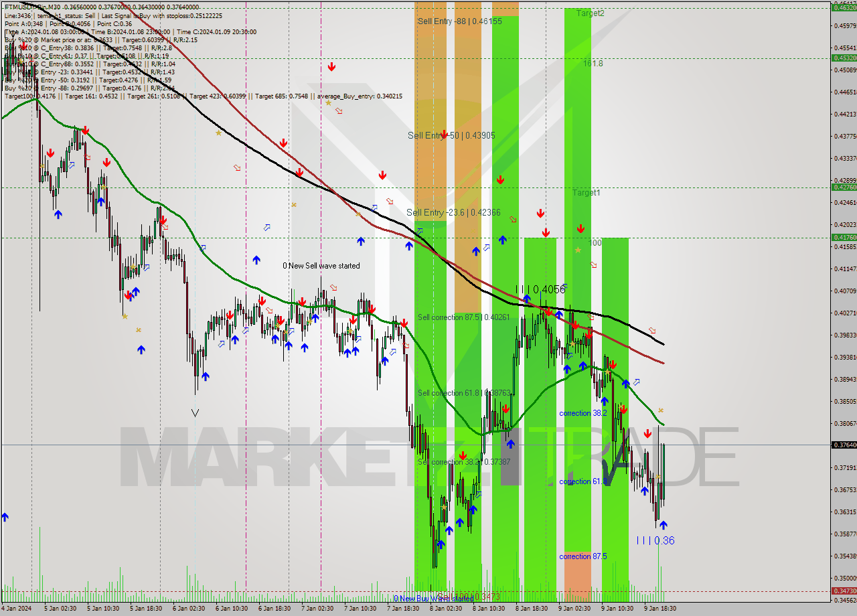Click the '6 Jan 02:30' time axis label

point(189,609)
